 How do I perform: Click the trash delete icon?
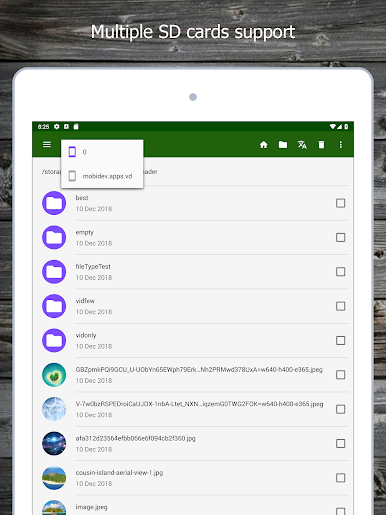321,144
